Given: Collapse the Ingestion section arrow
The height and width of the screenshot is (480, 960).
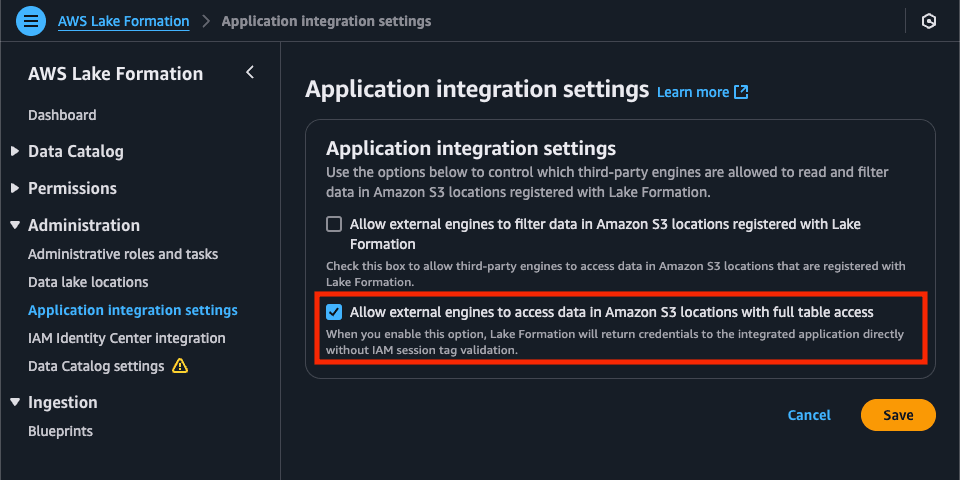Looking at the screenshot, I should click(15, 402).
